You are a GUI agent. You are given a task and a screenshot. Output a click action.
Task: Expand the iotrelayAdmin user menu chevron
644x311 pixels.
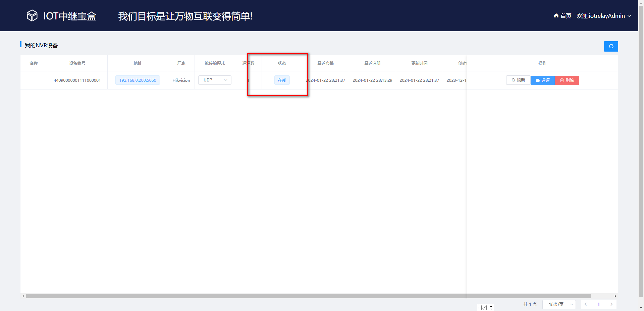coord(630,16)
